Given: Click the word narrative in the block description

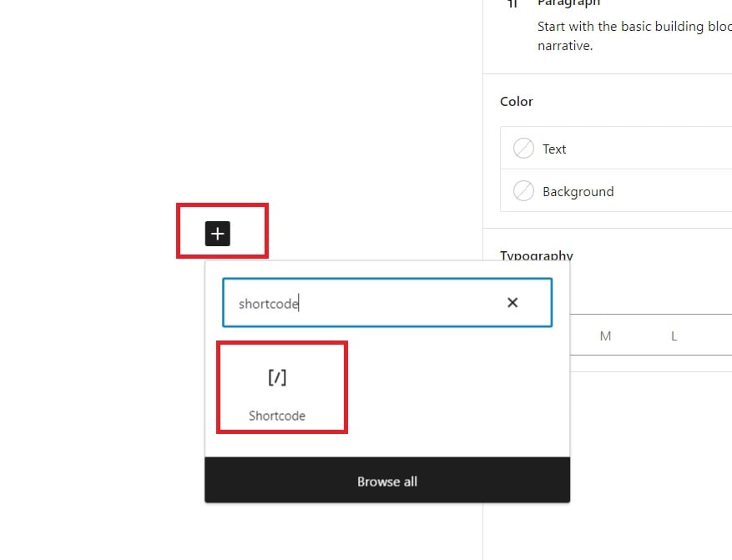Looking at the screenshot, I should (x=565, y=46).
